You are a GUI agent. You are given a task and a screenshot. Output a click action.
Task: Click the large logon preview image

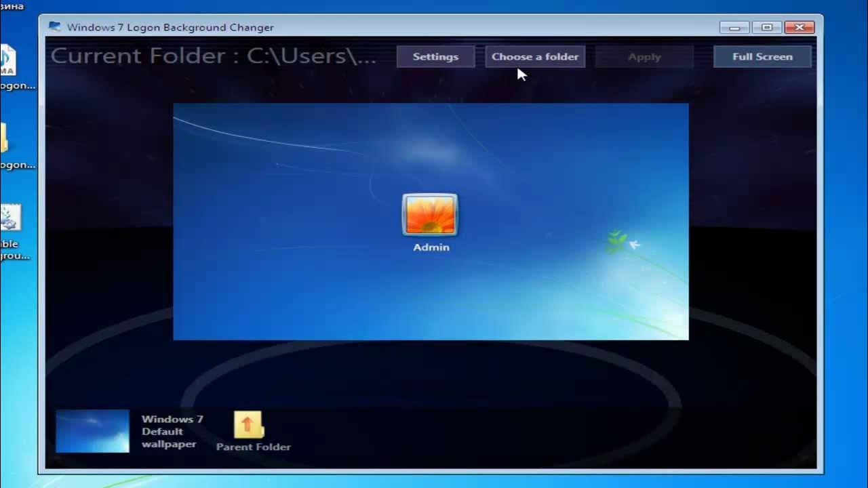[x=431, y=222]
